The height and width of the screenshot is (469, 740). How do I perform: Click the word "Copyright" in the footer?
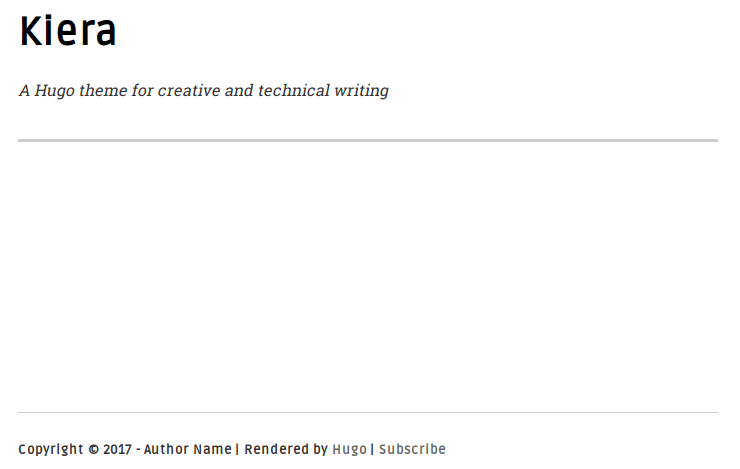point(51,449)
